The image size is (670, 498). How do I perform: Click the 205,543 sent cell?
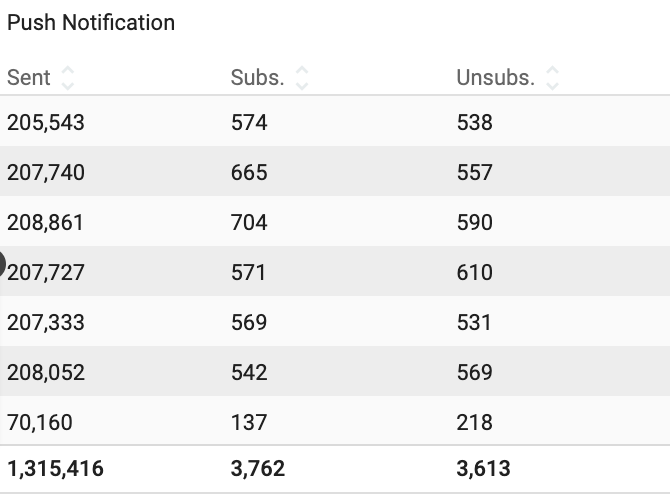tap(46, 123)
